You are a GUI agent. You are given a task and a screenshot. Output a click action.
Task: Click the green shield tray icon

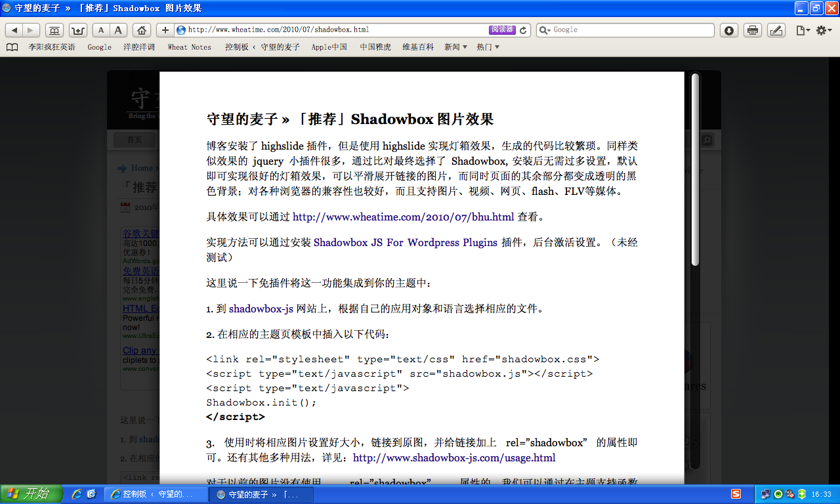click(802, 494)
